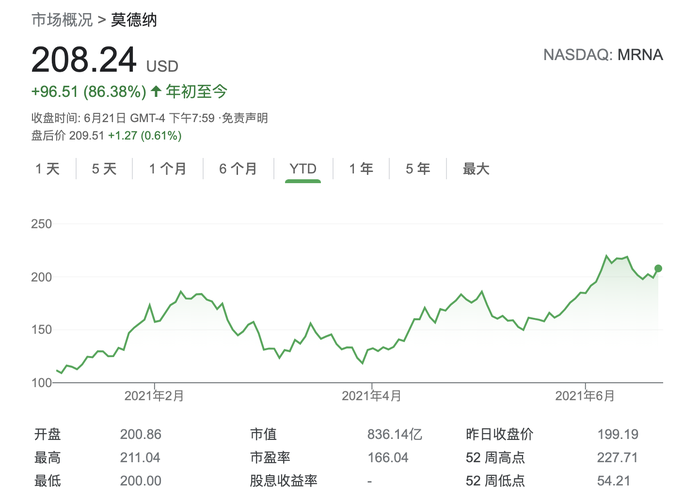Click the +96.51 (86.38%) change value
The height and width of the screenshot is (500, 700).
click(88, 92)
